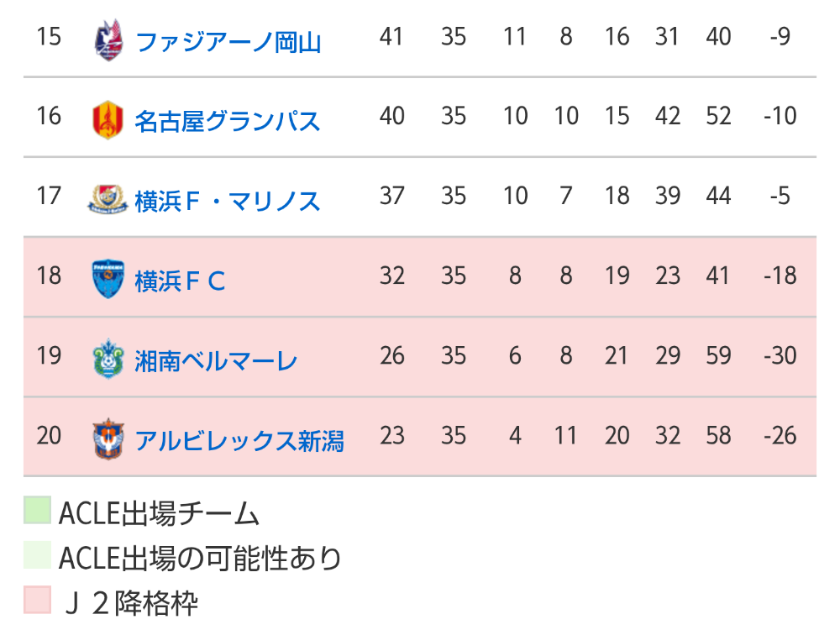The image size is (840, 630).
Task: Open the アルビレックス新潟 team link
Action: tap(239, 440)
